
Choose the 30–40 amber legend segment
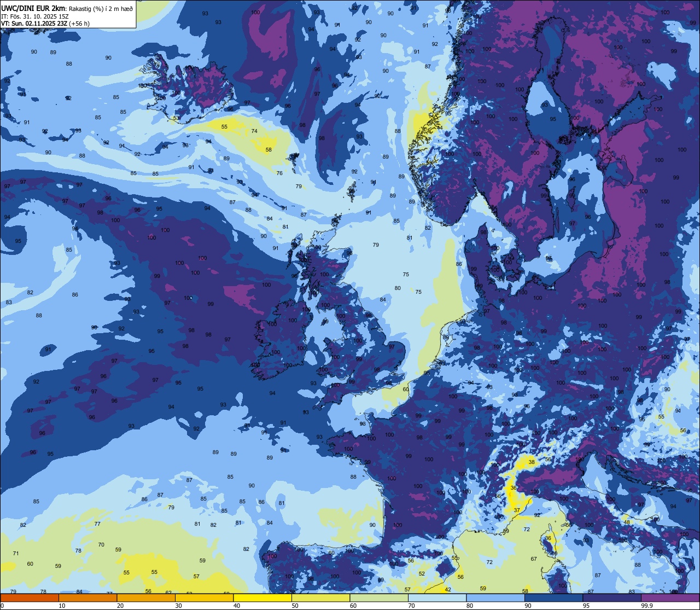(x=204, y=597)
